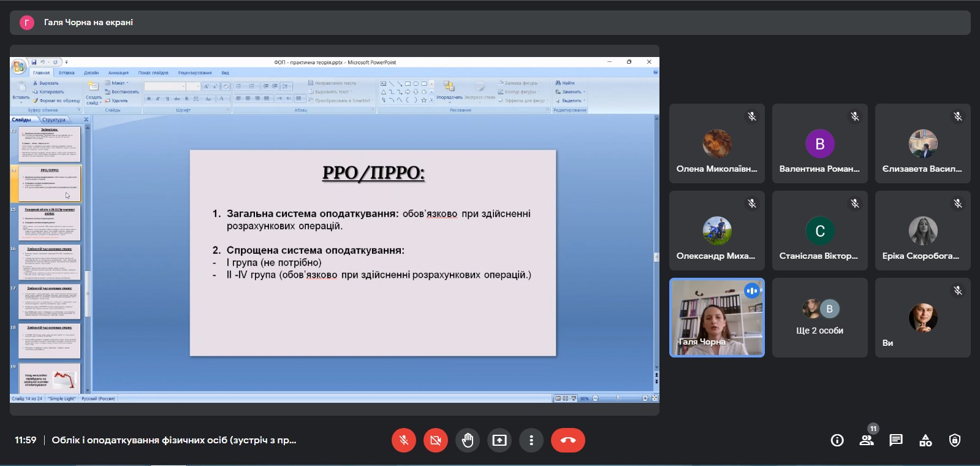Open Упорядочить arrange dropdown
Viewport: 980px width, 466px height.
[449, 90]
